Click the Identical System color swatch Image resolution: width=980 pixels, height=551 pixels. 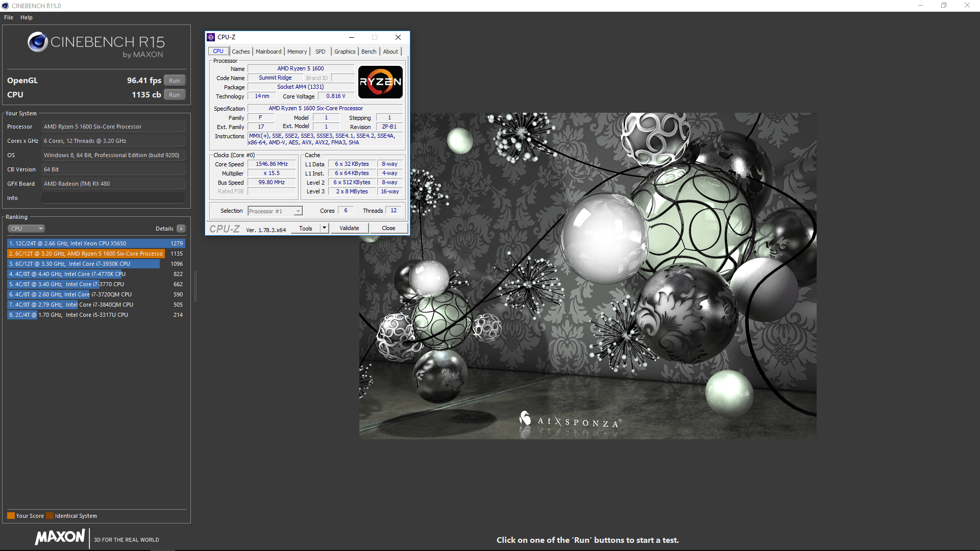tap(50, 516)
